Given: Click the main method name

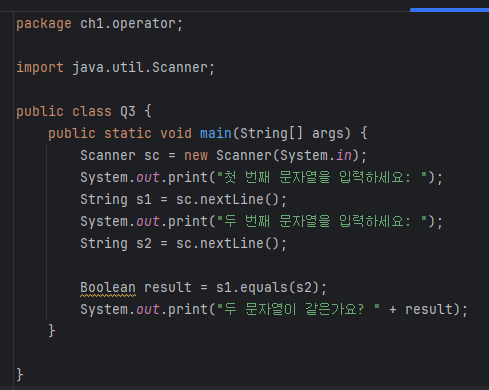Looking at the screenshot, I should pyautogui.click(x=216, y=133).
